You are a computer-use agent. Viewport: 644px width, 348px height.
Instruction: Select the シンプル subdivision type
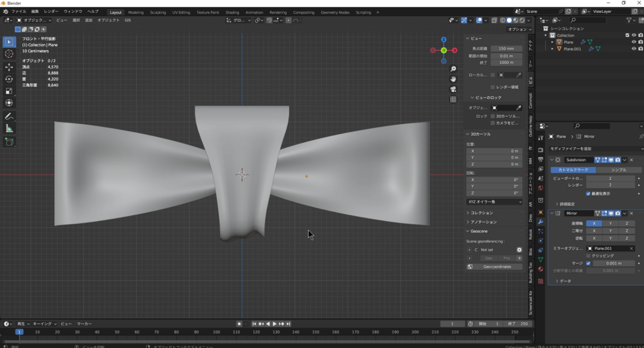619,170
